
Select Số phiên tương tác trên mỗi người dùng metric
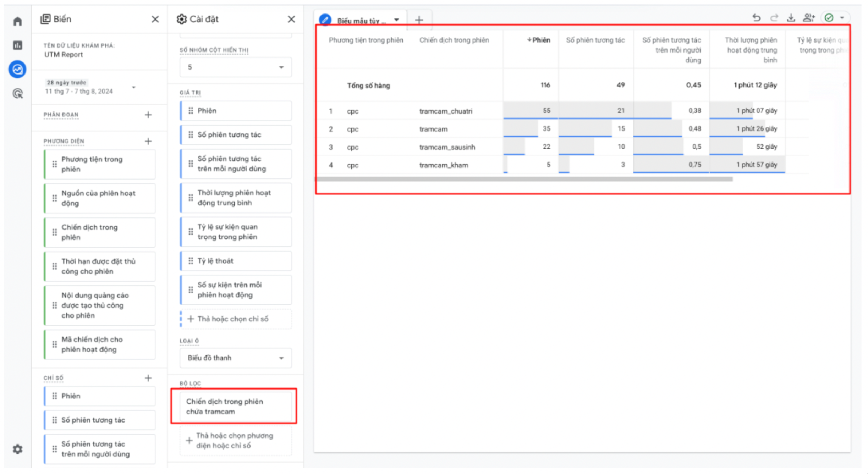tap(100, 449)
